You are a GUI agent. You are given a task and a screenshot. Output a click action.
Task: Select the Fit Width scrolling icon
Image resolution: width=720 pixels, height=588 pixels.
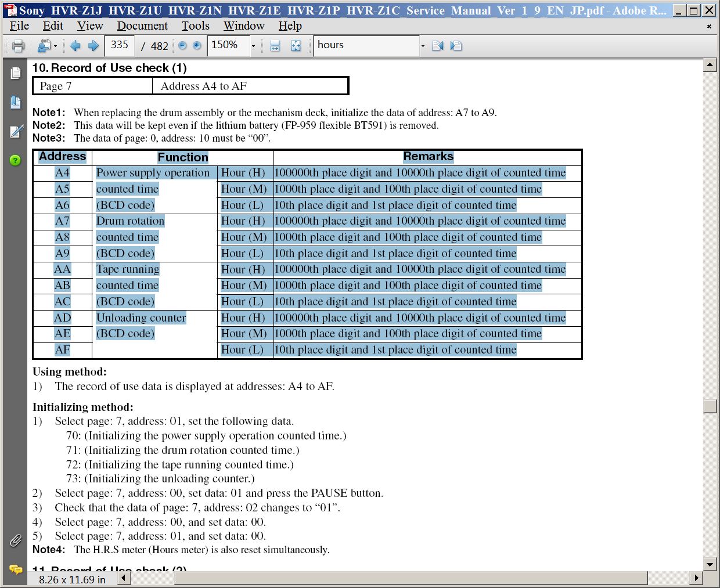point(275,46)
